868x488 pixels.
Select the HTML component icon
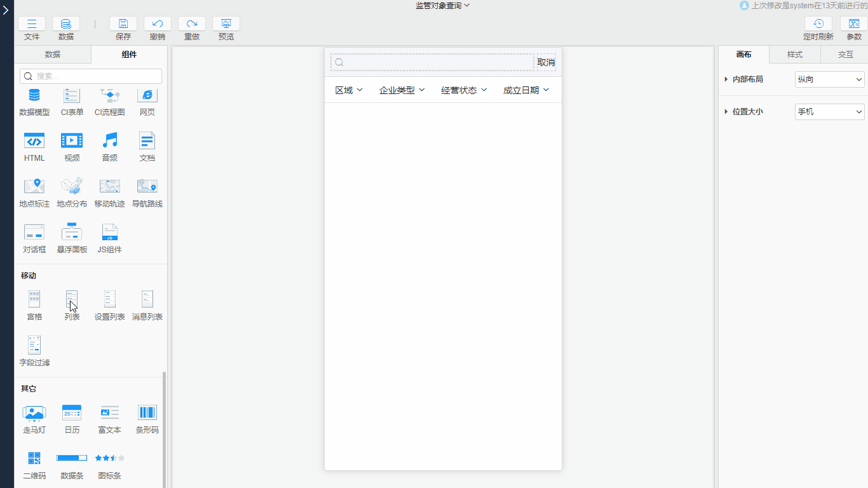coord(34,141)
